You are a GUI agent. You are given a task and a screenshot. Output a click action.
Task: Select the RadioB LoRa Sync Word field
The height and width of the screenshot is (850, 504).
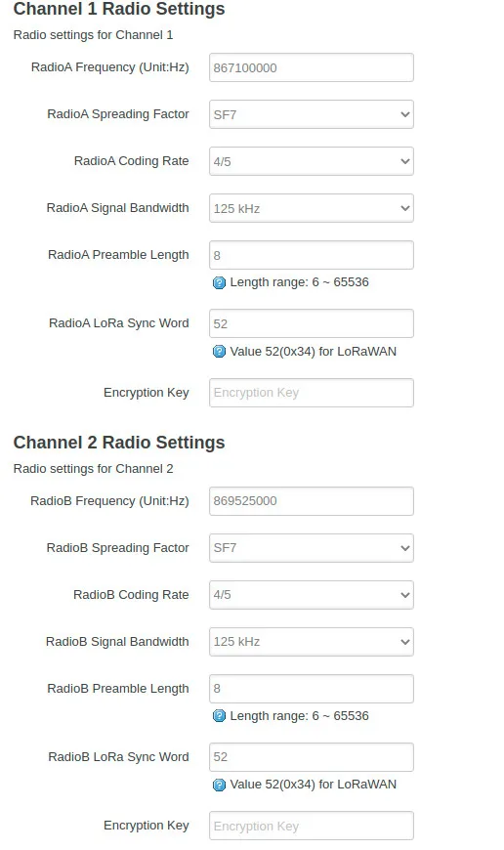(312, 757)
